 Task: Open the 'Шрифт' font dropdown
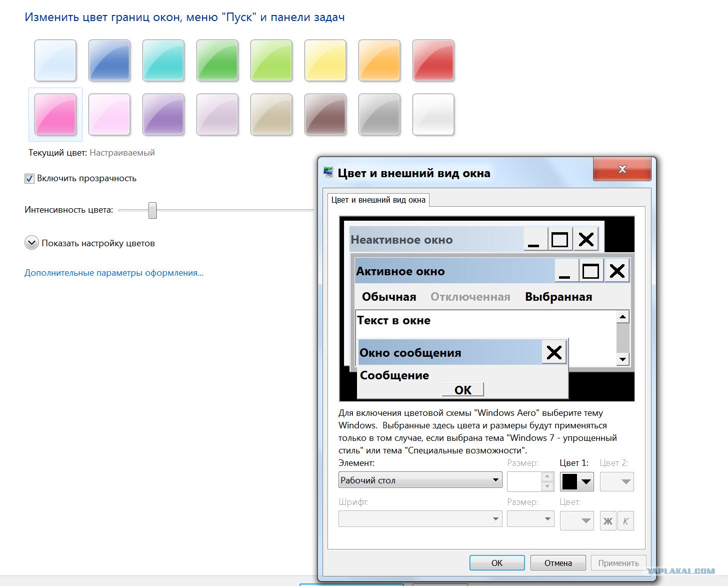point(420,519)
